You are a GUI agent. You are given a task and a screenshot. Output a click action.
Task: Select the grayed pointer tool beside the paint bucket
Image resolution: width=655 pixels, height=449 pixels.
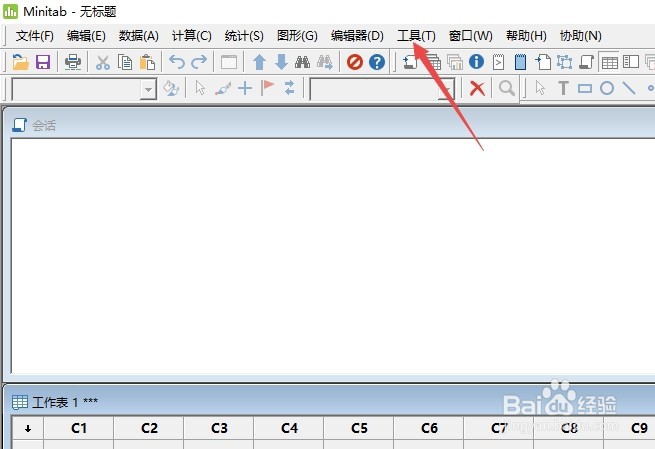201,88
